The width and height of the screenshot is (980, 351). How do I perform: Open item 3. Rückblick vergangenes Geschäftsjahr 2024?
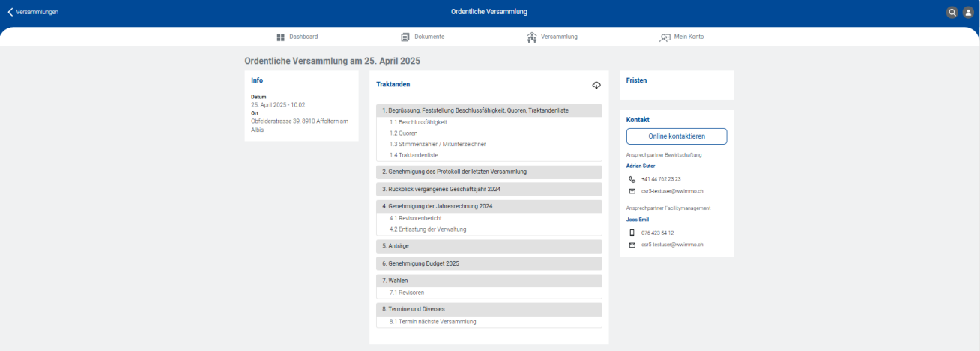(x=489, y=189)
